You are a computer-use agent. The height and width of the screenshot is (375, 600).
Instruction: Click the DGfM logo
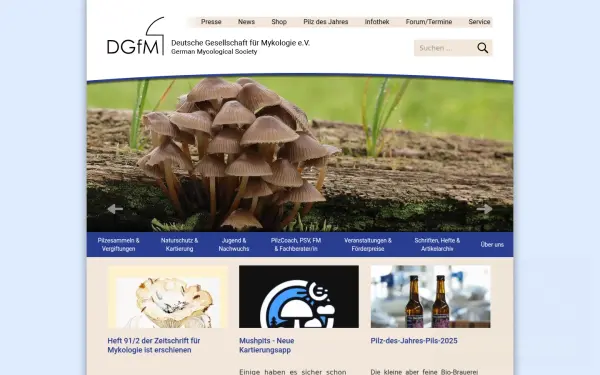[x=135, y=36]
